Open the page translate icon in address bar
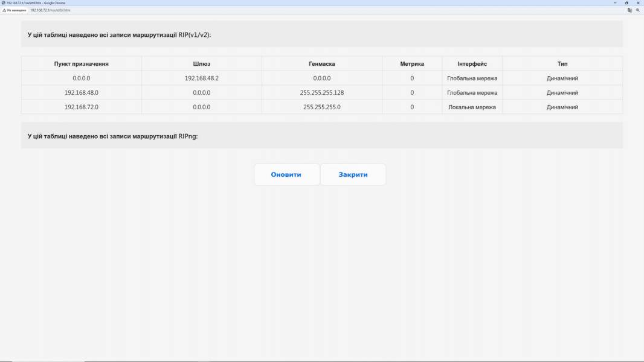Image resolution: width=644 pixels, height=362 pixels. 630,10
